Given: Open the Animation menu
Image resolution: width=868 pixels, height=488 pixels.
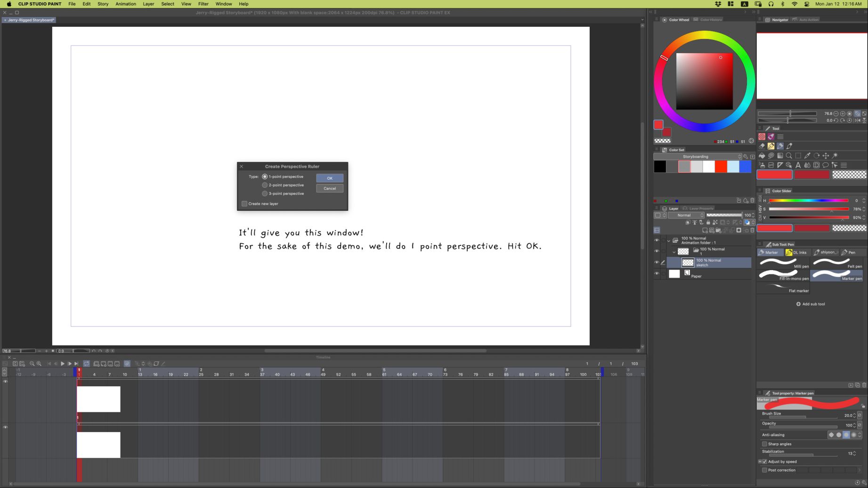Looking at the screenshot, I should pyautogui.click(x=125, y=4).
